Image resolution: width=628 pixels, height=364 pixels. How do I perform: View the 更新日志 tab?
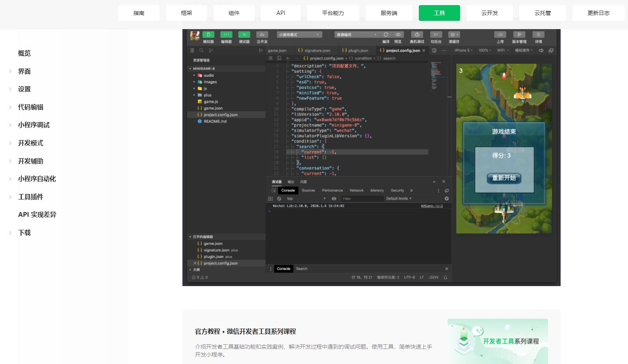click(x=598, y=13)
